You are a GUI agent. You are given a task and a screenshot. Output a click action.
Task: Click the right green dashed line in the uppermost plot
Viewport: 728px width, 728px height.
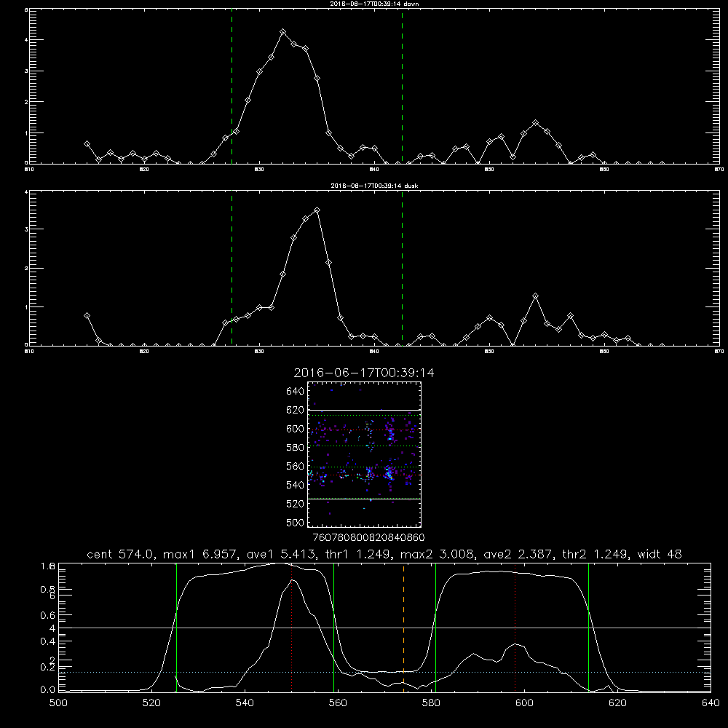point(402,86)
